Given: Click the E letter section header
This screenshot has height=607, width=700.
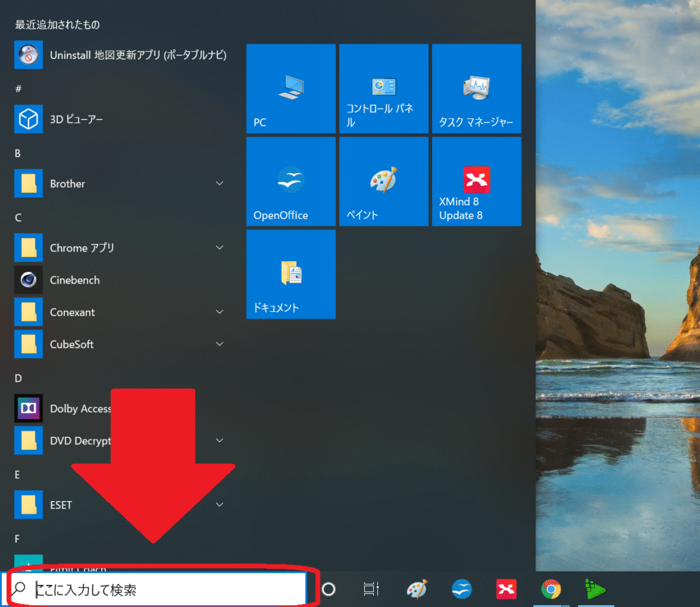Looking at the screenshot, I should (17, 474).
